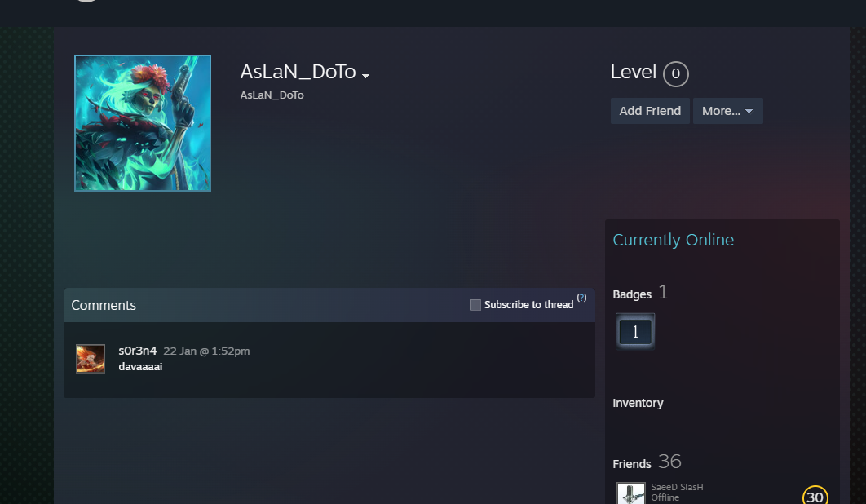Click the Add Friend button
The image size is (866, 504).
point(650,111)
